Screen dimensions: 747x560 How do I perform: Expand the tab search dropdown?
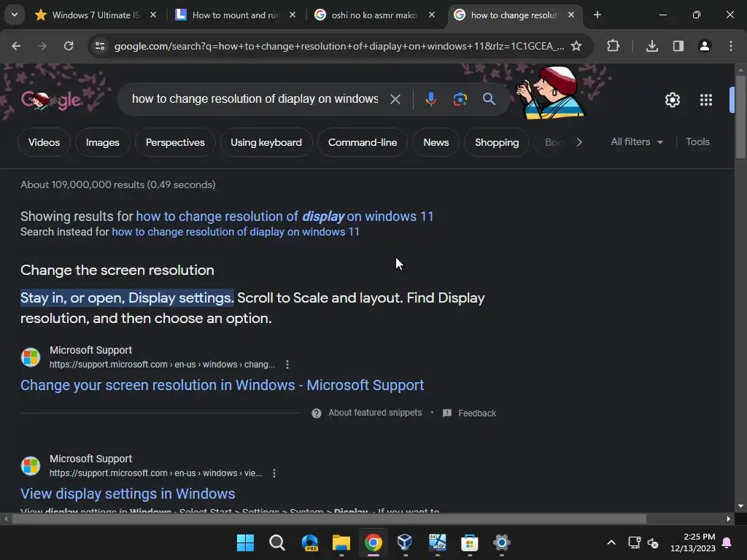point(15,15)
